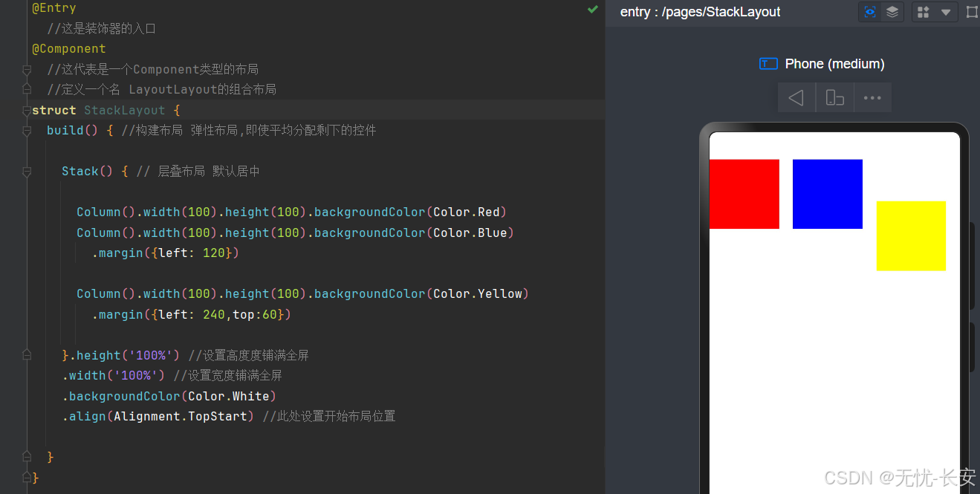Click the comment 此处设置开始布局位置
The height and width of the screenshot is (494, 980).
point(329,417)
